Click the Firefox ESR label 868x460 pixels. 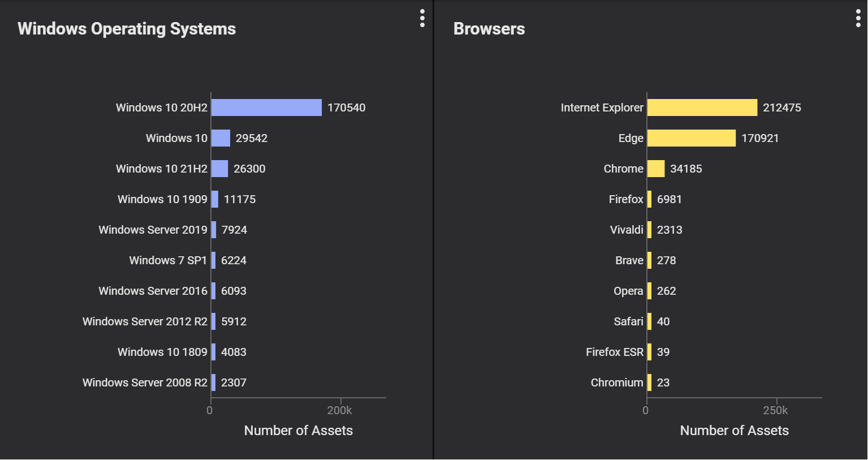(615, 352)
